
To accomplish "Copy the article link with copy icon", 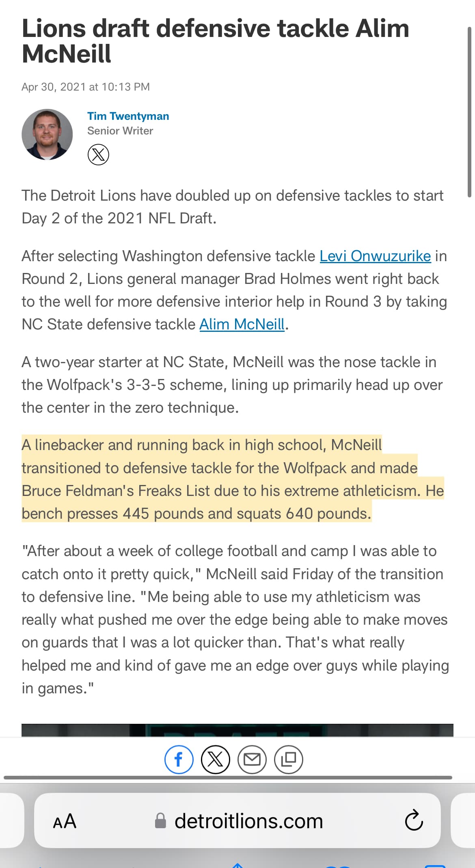I will coord(289,759).
